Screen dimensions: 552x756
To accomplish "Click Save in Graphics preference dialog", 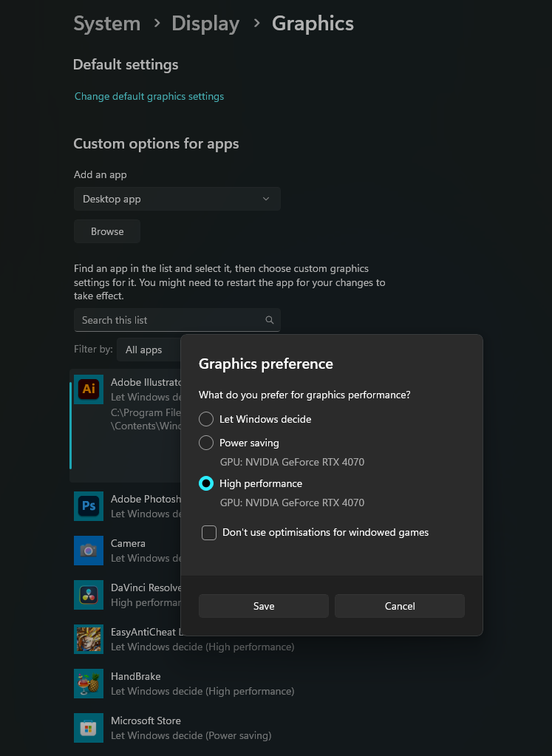I will (x=264, y=606).
